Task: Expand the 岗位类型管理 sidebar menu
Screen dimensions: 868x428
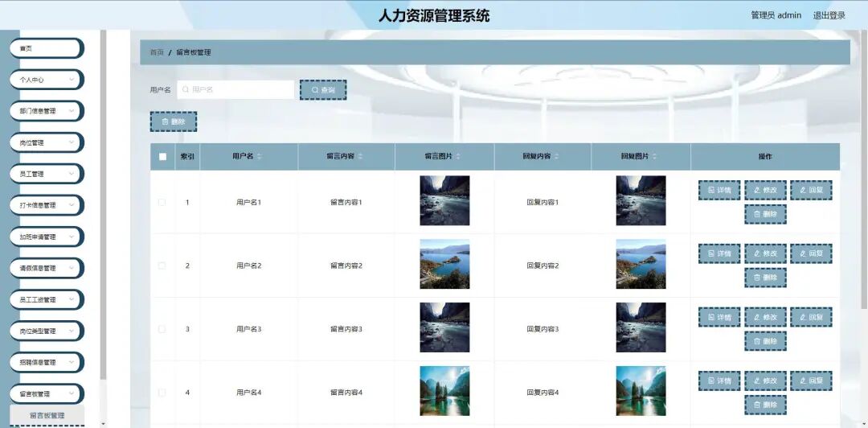Action: pos(47,331)
